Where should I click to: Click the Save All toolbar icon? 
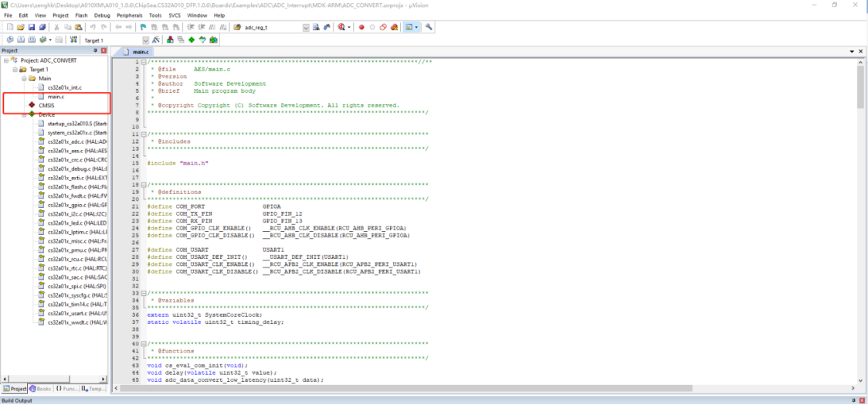tap(42, 27)
